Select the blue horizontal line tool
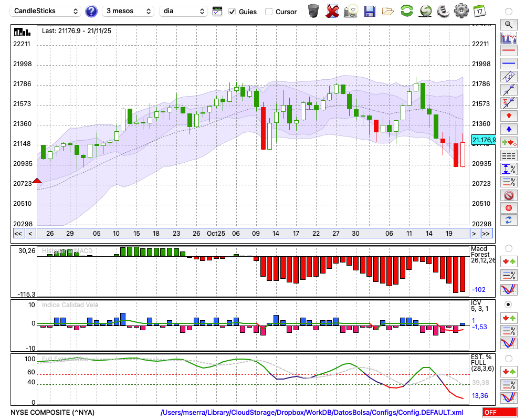This screenshot has height=420, width=525. 509,64
